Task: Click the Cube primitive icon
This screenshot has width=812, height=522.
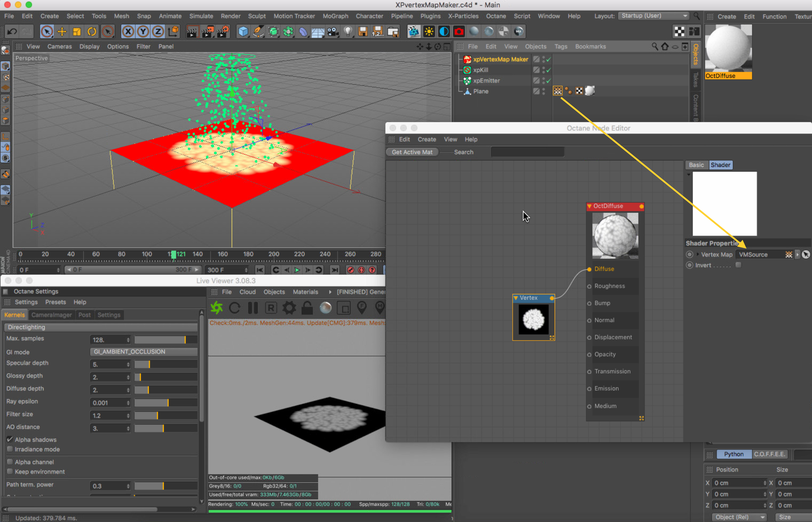Action: [243, 32]
